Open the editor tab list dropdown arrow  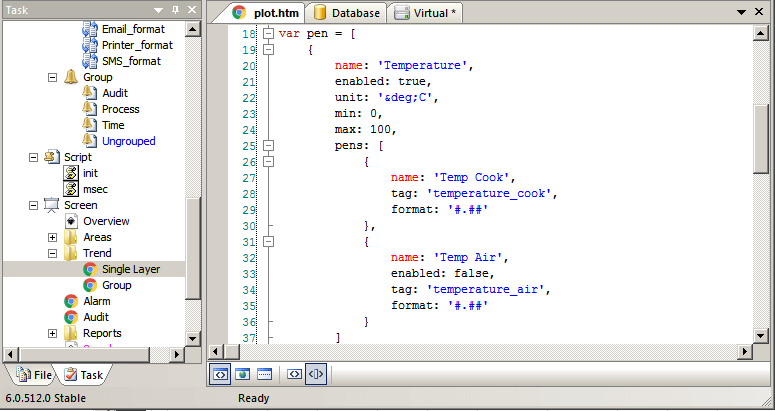tap(741, 12)
